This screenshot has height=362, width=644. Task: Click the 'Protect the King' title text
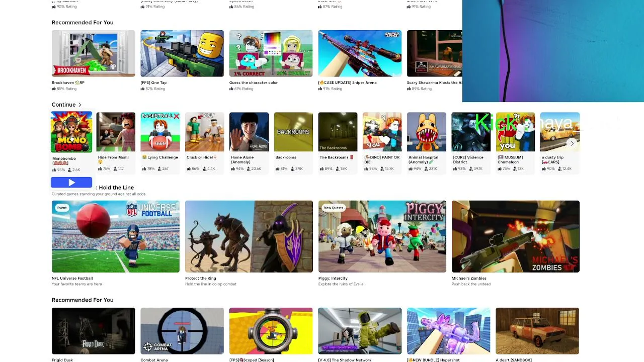200,278
